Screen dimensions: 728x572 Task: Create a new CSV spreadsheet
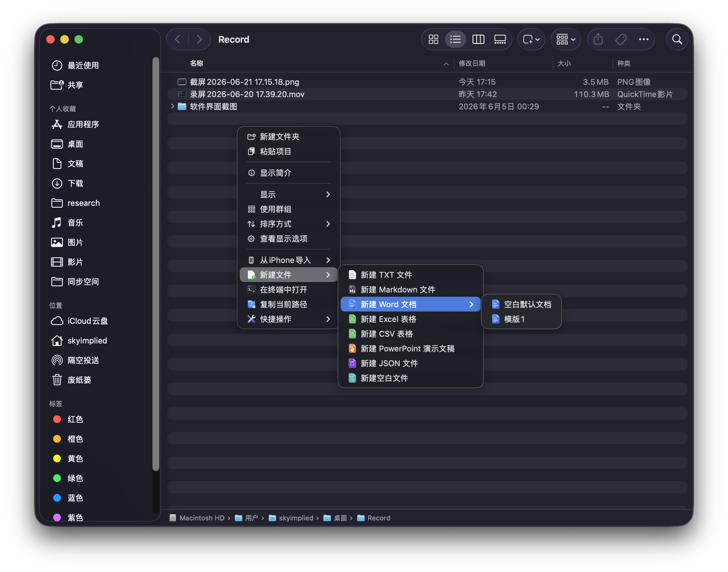(410, 334)
